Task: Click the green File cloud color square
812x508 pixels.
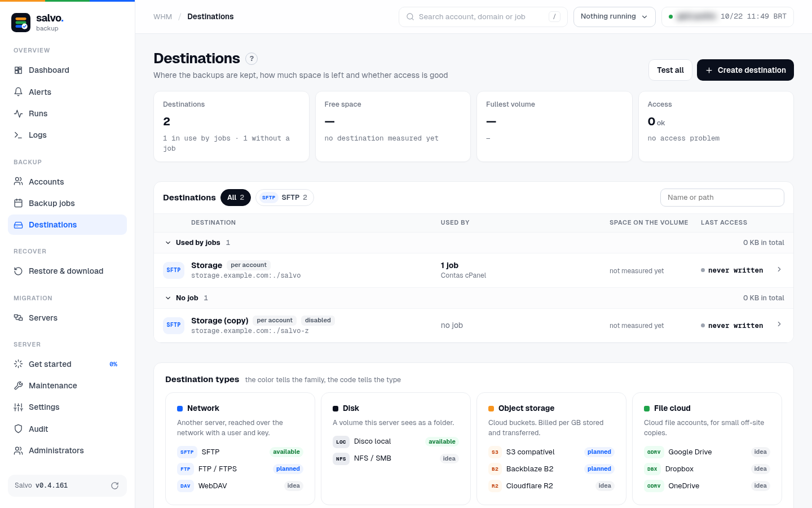Action: pyautogui.click(x=647, y=409)
